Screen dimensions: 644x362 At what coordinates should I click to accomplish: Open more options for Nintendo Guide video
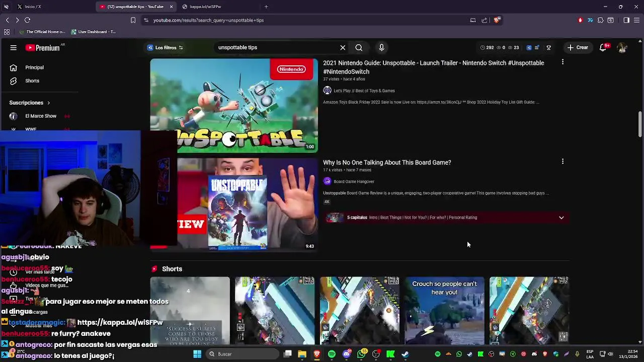click(562, 62)
